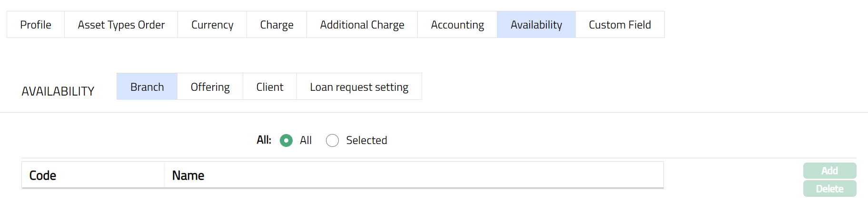Go to Loan request setting sub-tab
This screenshot has height=212, width=868.
point(359,87)
